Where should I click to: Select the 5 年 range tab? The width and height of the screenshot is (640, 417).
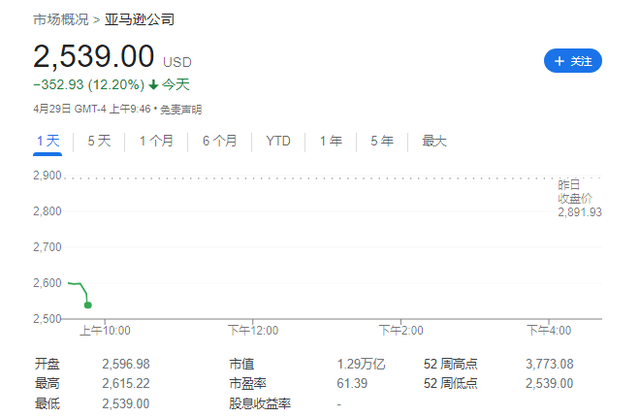(381, 141)
